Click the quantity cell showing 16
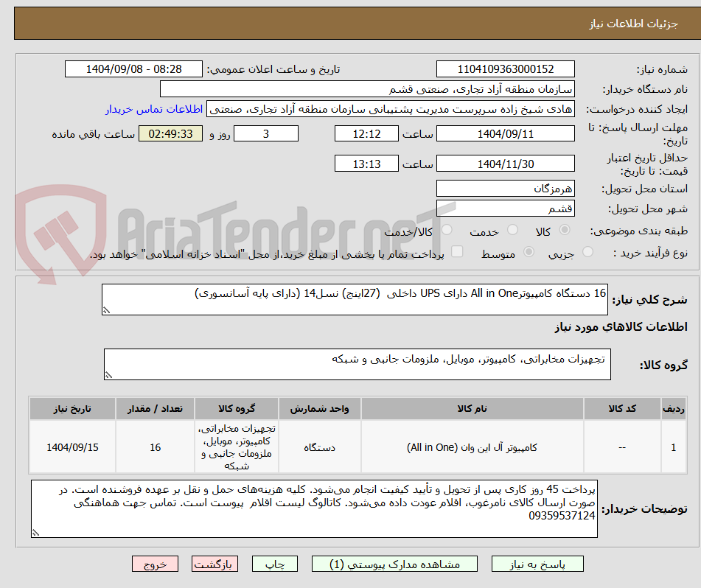The height and width of the screenshot is (588, 701). pos(155,447)
